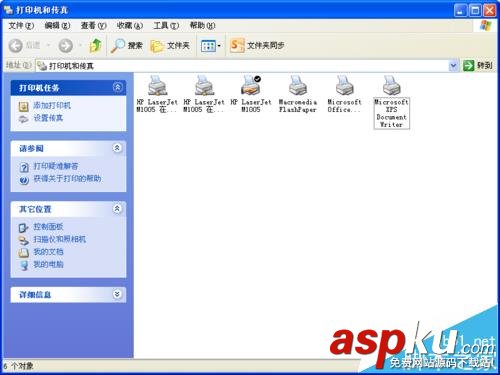
Task: Click the My Computer icon in sidebar
Action: click(x=24, y=265)
